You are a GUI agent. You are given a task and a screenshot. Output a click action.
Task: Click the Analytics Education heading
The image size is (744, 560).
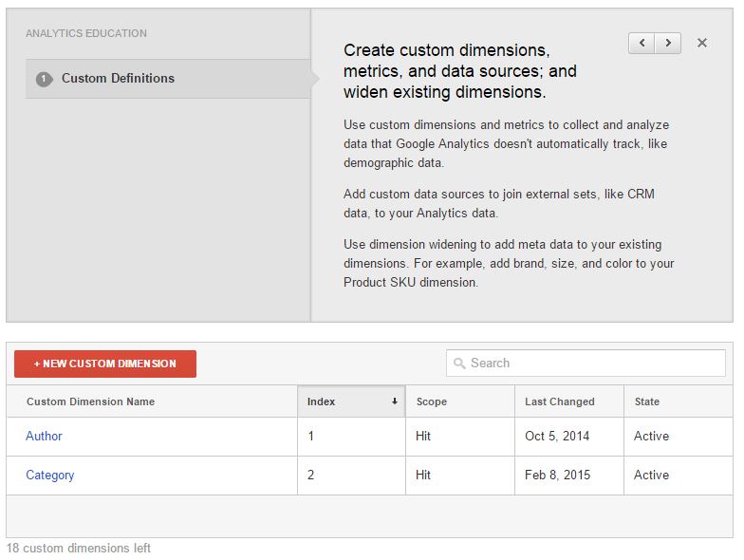tap(86, 33)
